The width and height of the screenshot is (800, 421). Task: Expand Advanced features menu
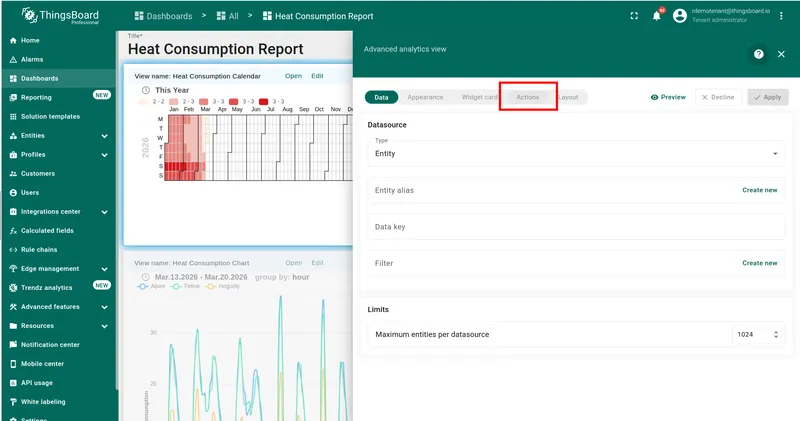coord(104,307)
